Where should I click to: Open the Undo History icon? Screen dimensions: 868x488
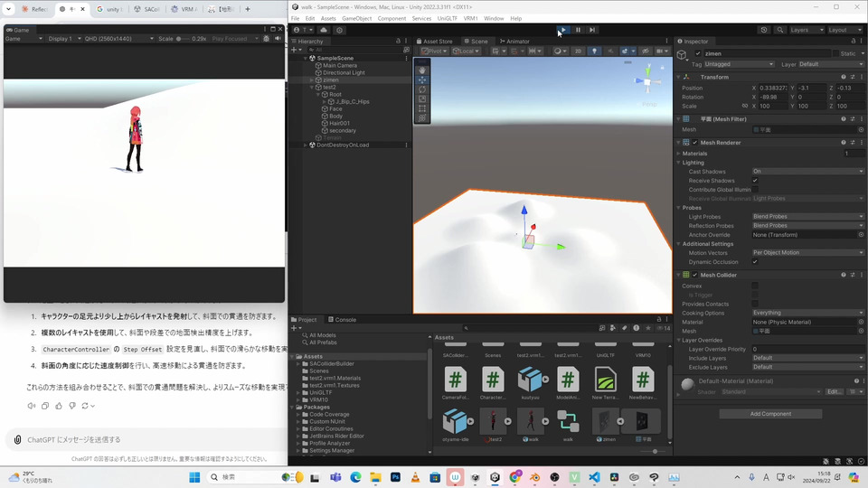[764, 30]
